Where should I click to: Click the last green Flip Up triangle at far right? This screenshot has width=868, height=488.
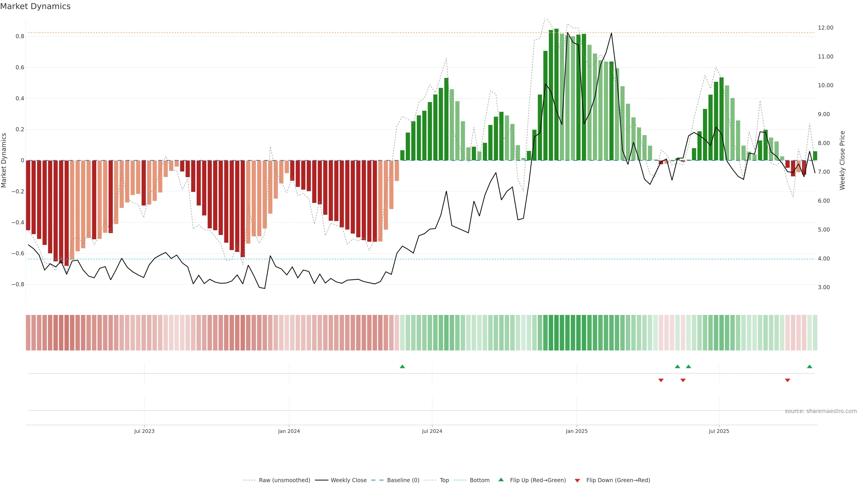tap(809, 366)
